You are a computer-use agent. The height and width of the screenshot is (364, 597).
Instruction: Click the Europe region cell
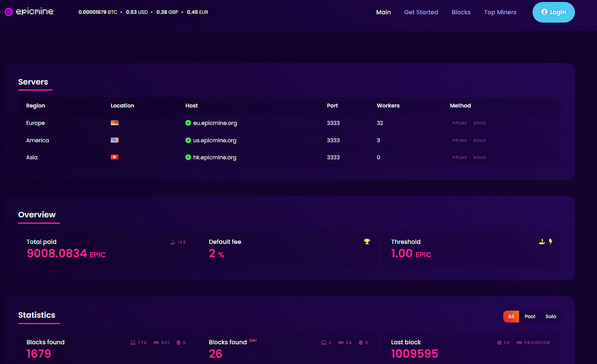point(36,123)
